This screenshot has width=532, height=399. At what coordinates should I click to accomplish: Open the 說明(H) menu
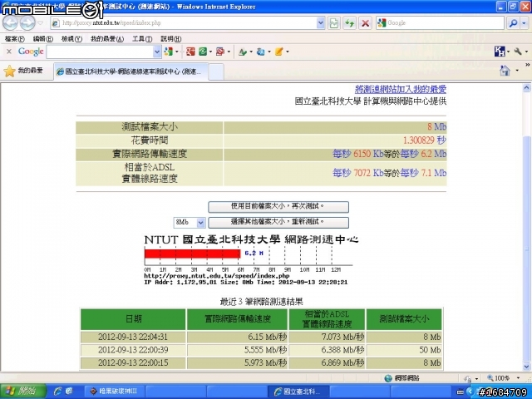coord(171,39)
